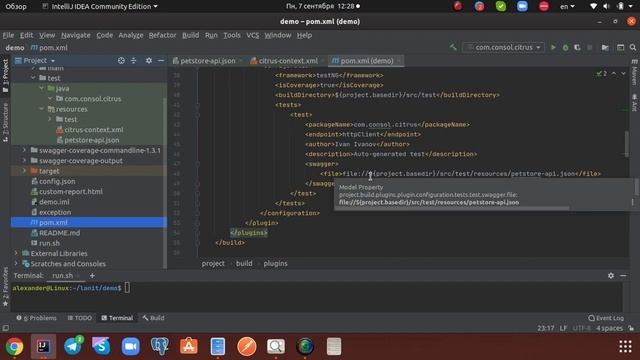Viewport: 640px width, 360px height.
Task: Expand Scratches and Consoles node
Action: pyautogui.click(x=16, y=264)
